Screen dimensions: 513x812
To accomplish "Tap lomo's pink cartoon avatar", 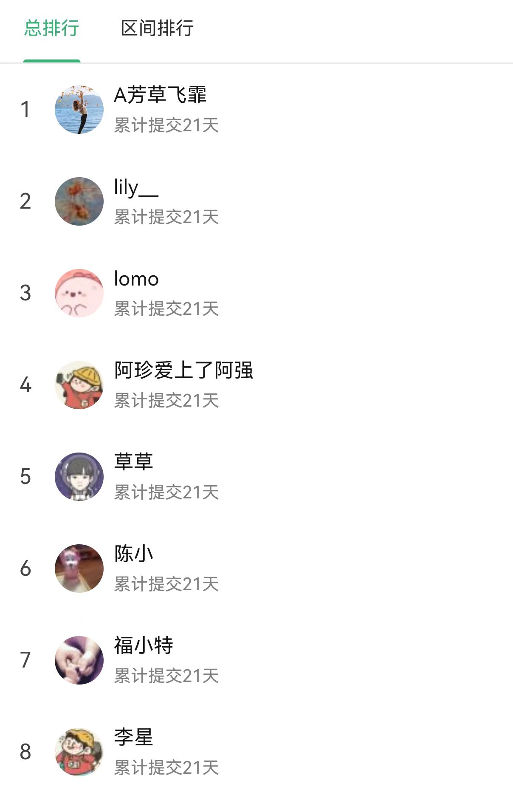I will click(79, 293).
